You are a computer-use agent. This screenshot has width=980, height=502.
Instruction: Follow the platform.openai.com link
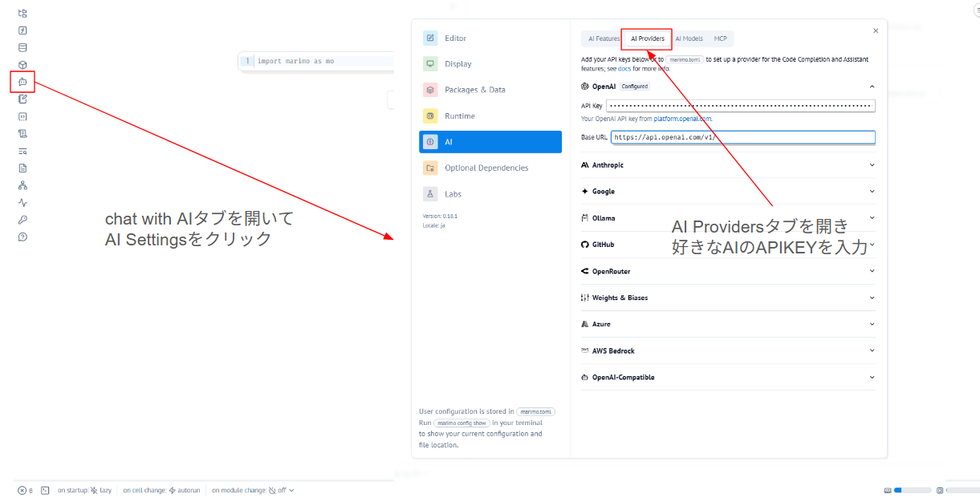[682, 119]
